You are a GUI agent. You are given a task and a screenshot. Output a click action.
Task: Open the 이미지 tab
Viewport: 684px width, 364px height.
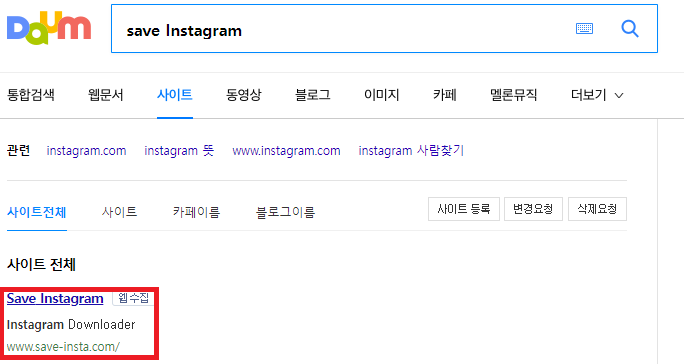click(x=382, y=95)
